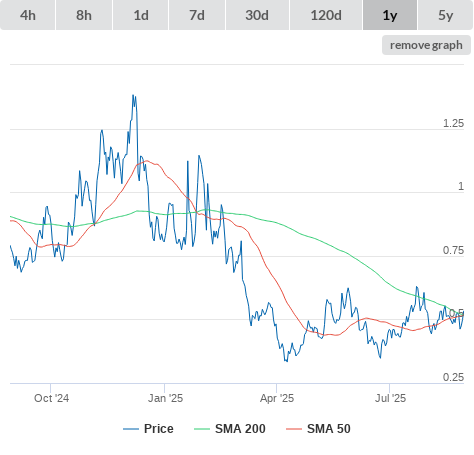474x455 pixels.
Task: Choose the 1d range tab
Action: click(x=140, y=15)
